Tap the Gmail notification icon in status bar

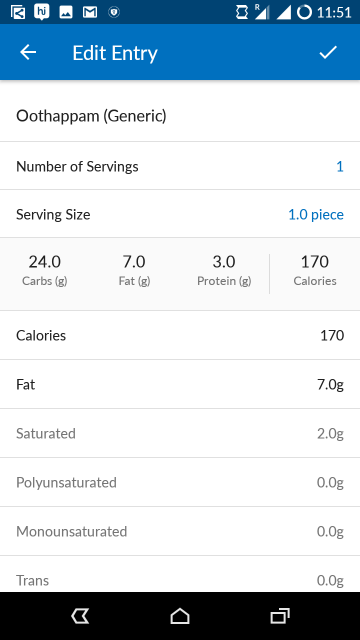(x=90, y=12)
